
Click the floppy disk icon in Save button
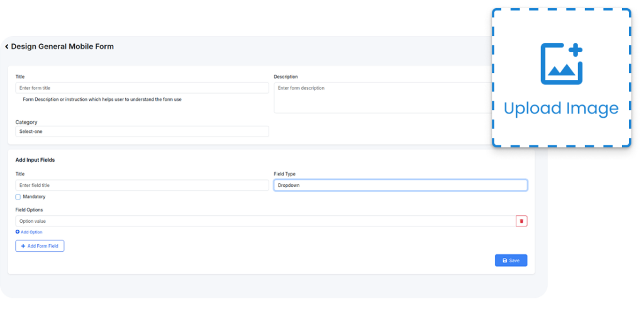504,261
